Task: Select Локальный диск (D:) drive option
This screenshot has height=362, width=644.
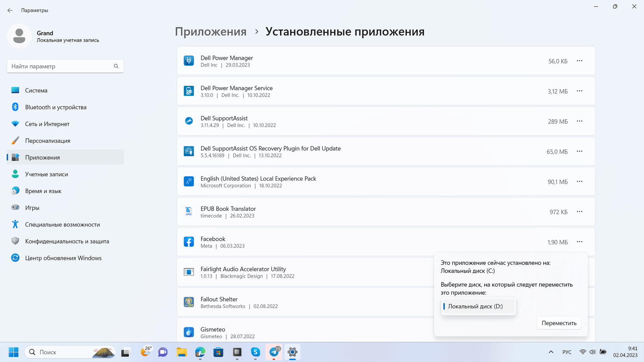Action: [x=479, y=306]
